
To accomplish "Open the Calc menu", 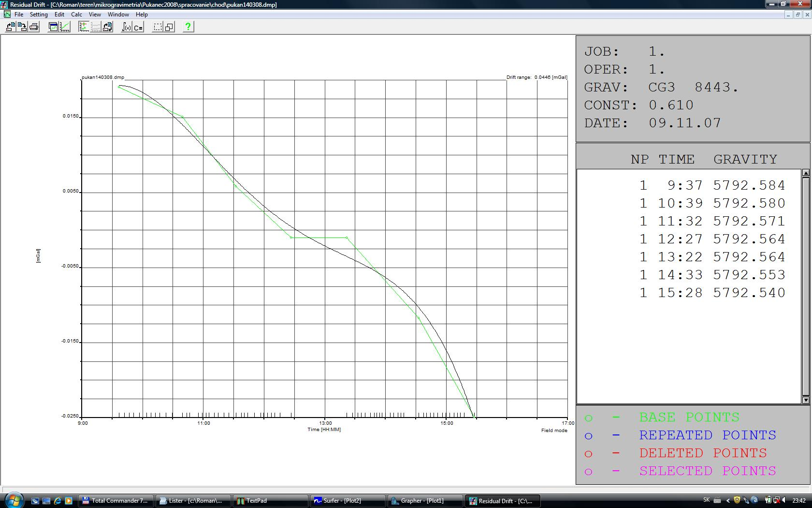I will click(x=76, y=15).
